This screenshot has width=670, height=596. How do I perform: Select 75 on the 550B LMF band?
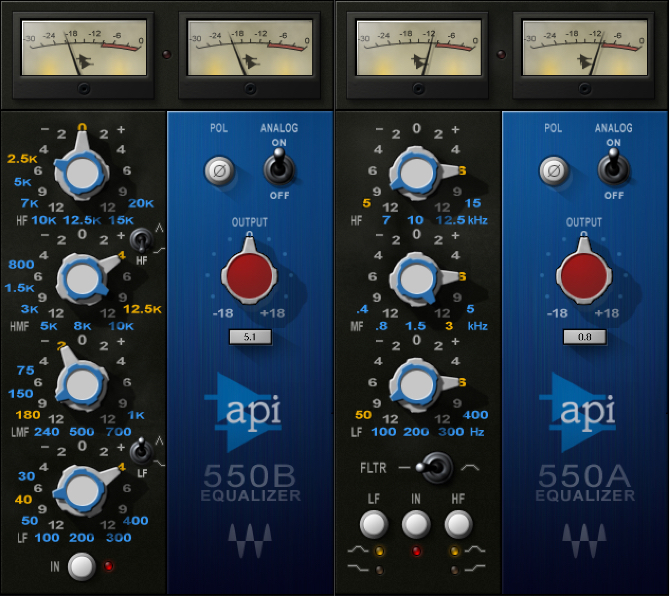(x=26, y=370)
